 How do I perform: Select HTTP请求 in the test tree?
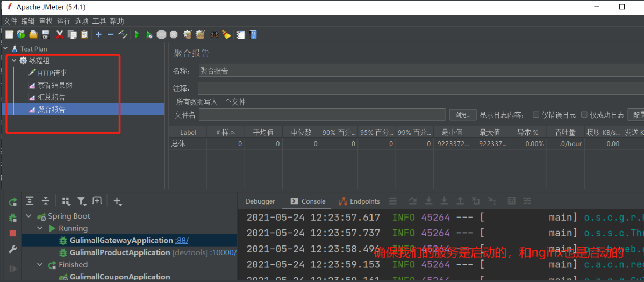tap(52, 73)
